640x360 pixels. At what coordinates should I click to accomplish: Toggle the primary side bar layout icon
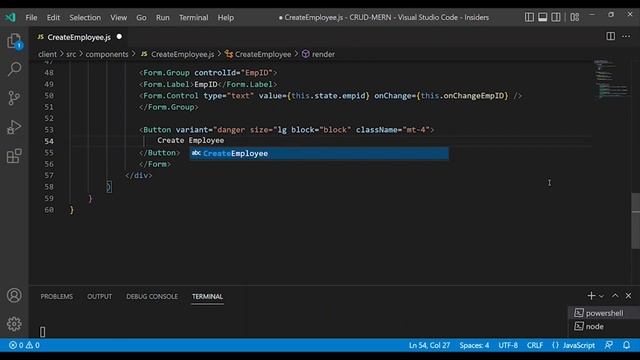tap(529, 17)
